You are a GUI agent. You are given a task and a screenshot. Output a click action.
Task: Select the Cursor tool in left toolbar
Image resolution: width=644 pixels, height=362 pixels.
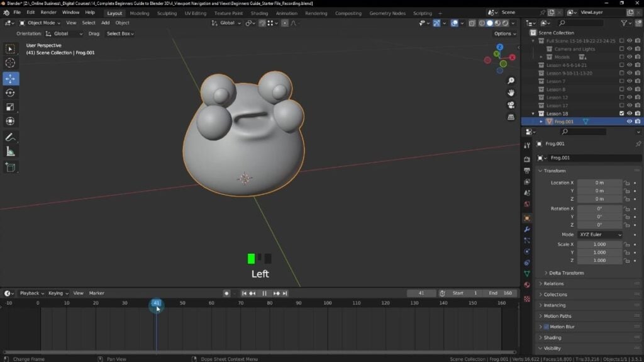10,63
